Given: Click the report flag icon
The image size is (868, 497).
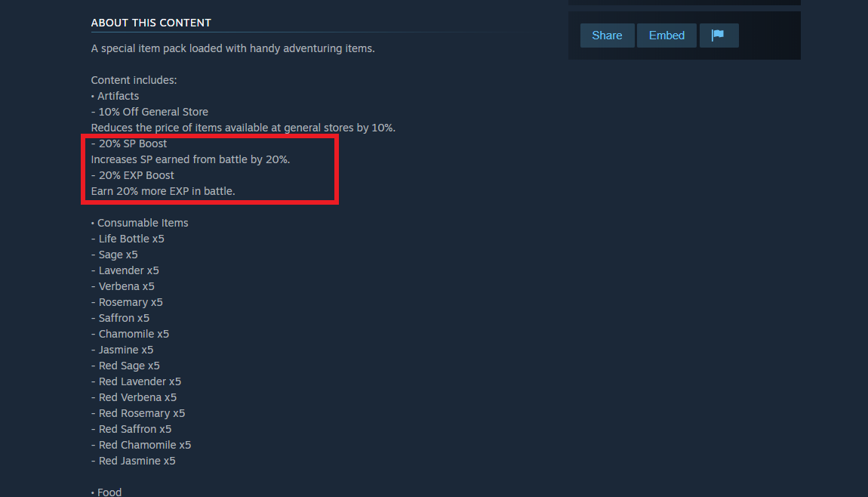Looking at the screenshot, I should (719, 35).
